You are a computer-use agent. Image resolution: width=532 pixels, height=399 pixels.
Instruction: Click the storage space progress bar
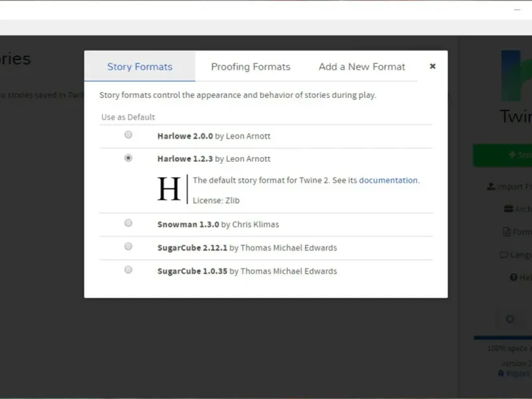[x=503, y=338]
